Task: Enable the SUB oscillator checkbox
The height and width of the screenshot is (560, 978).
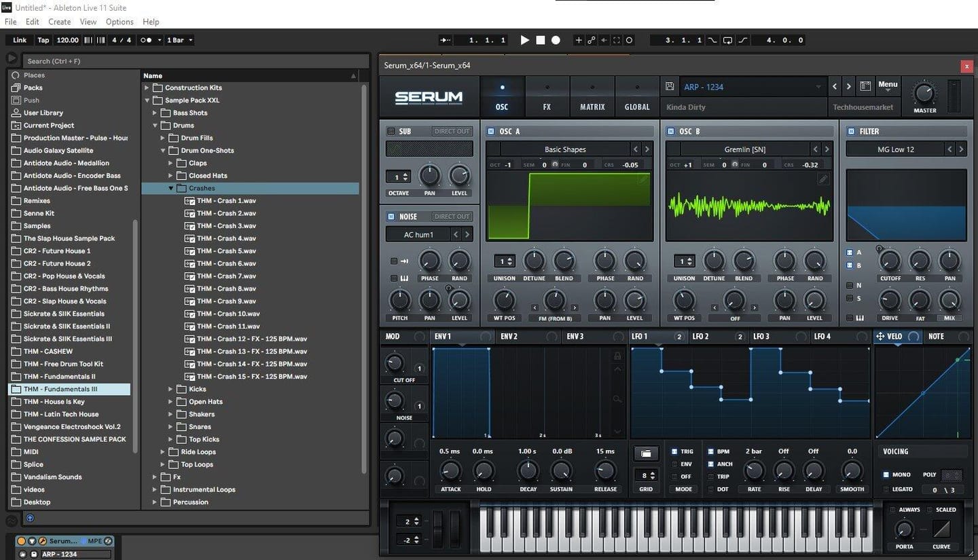Action: tap(391, 132)
